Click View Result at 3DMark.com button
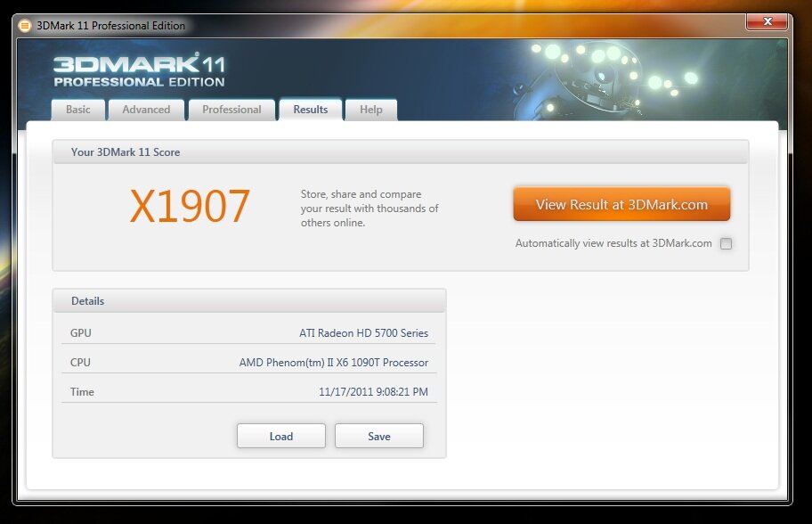 click(621, 204)
